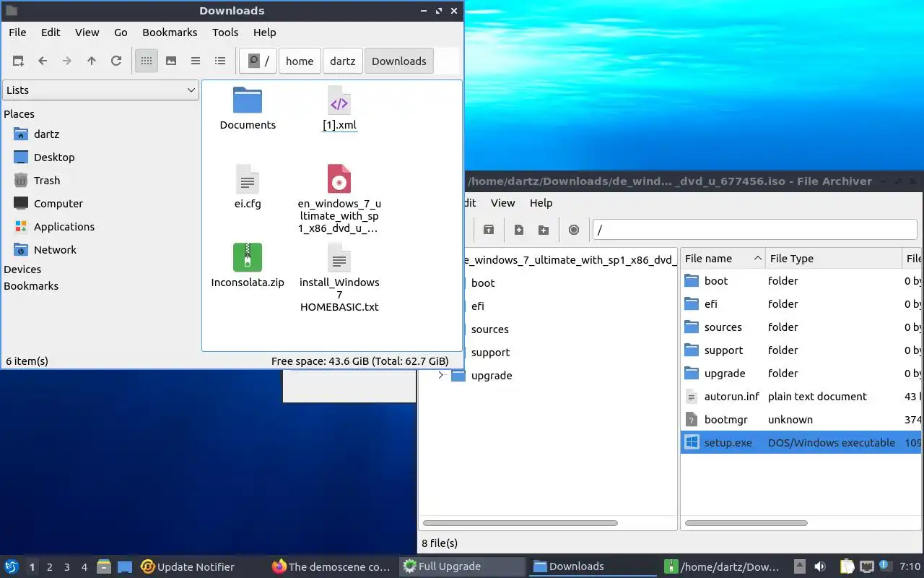This screenshot has width=924, height=578.
Task: Switch to detailed list view mode
Action: (x=220, y=61)
